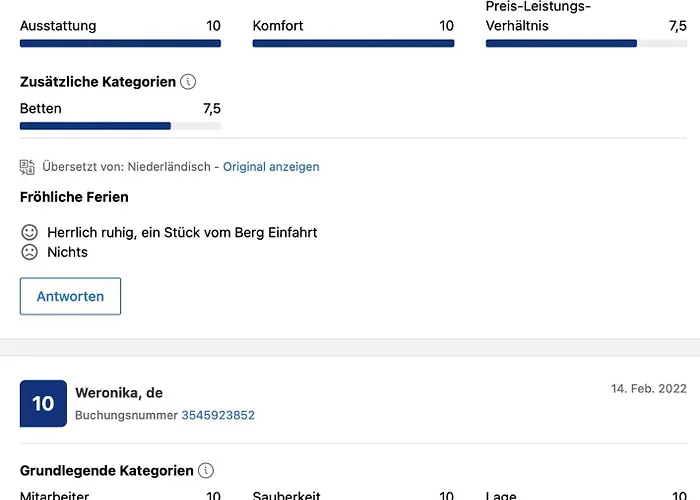The height and width of the screenshot is (500, 700).
Task: Click reviewer name Weronika, de
Action: click(119, 393)
